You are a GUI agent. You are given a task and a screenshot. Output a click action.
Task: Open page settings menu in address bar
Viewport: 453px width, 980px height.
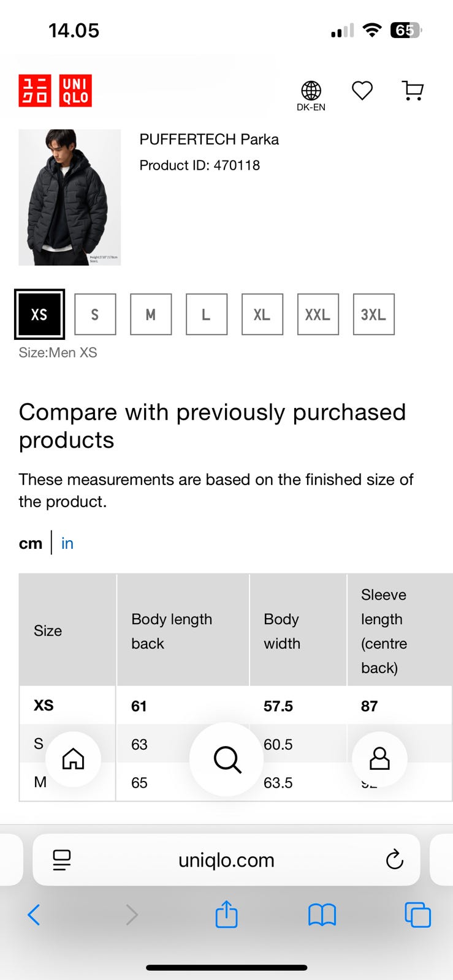click(62, 860)
